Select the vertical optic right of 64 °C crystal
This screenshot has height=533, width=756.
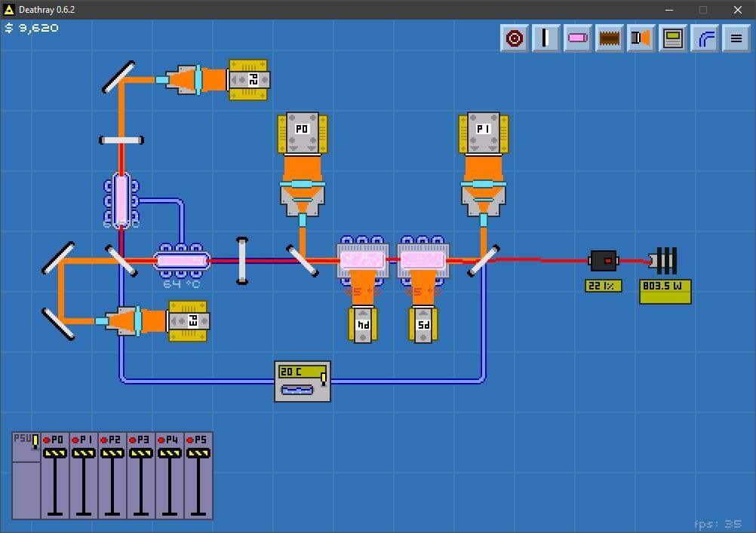(242, 261)
